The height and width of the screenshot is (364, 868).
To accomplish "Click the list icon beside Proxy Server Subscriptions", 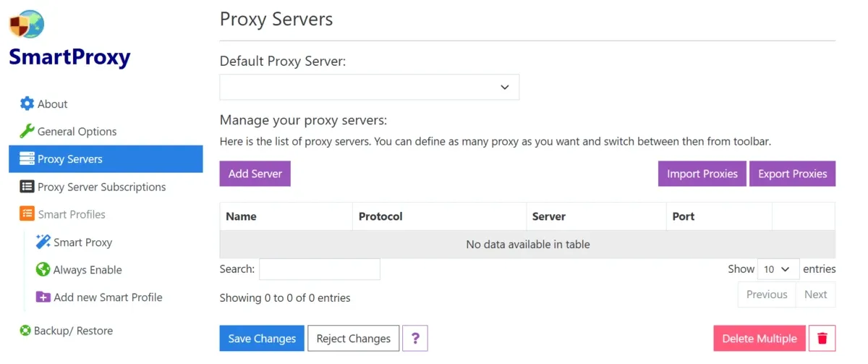I will pos(27,187).
